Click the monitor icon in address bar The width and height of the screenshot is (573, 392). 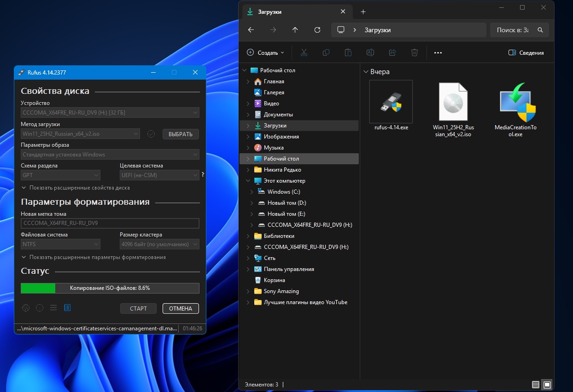[x=341, y=30]
